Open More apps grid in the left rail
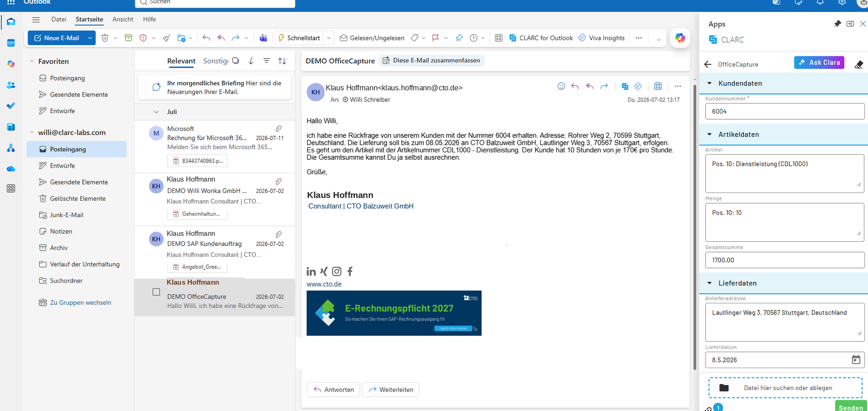The height and width of the screenshot is (411, 868). pyautogui.click(x=11, y=189)
